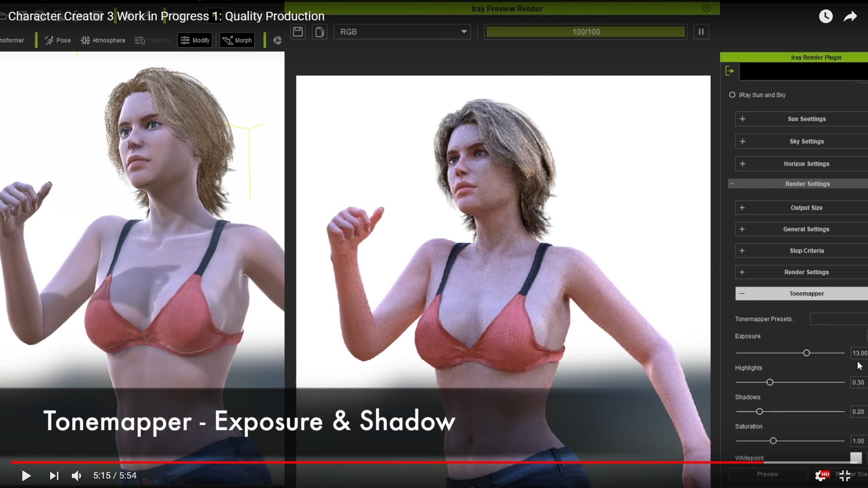Image resolution: width=868 pixels, height=488 pixels.
Task: Play the video
Action: 26,475
